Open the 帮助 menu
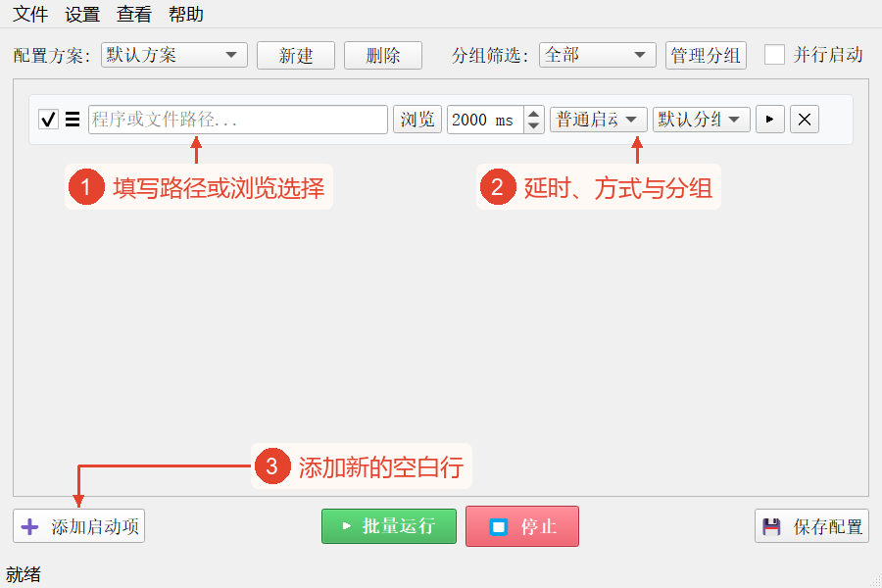 point(186,14)
